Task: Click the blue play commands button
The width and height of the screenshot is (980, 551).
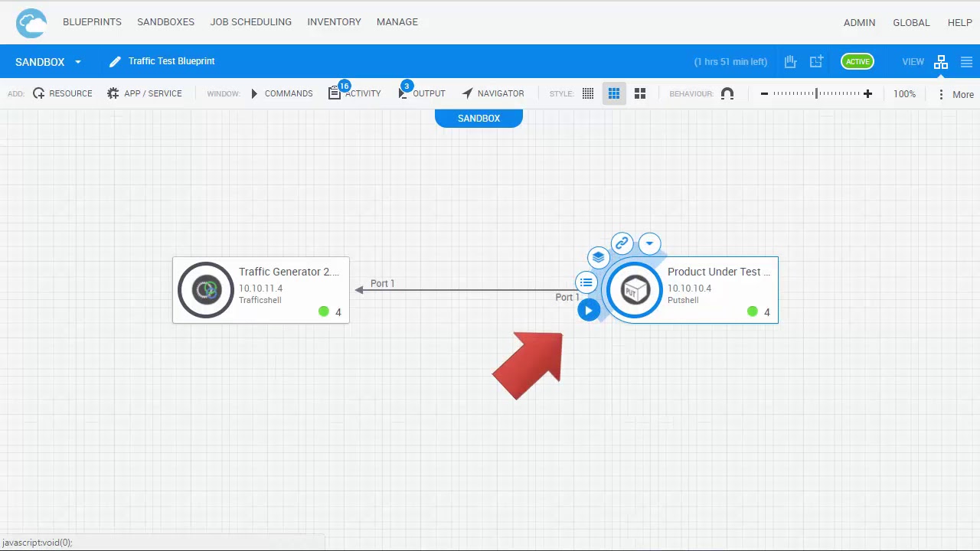Action: coord(589,310)
